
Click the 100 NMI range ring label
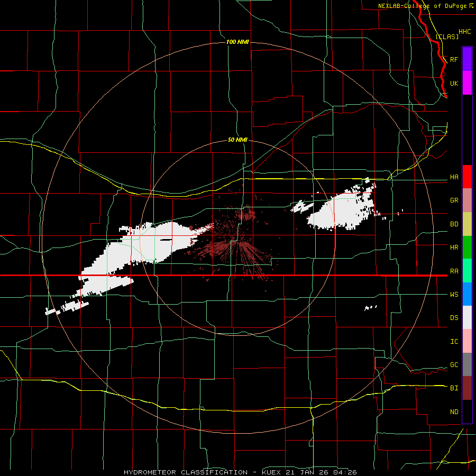pos(237,42)
